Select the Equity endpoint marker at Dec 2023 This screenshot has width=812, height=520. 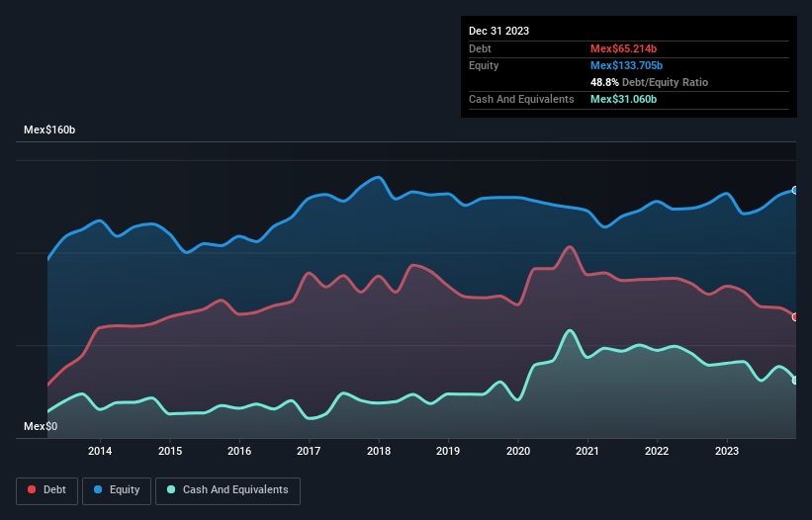(x=795, y=191)
